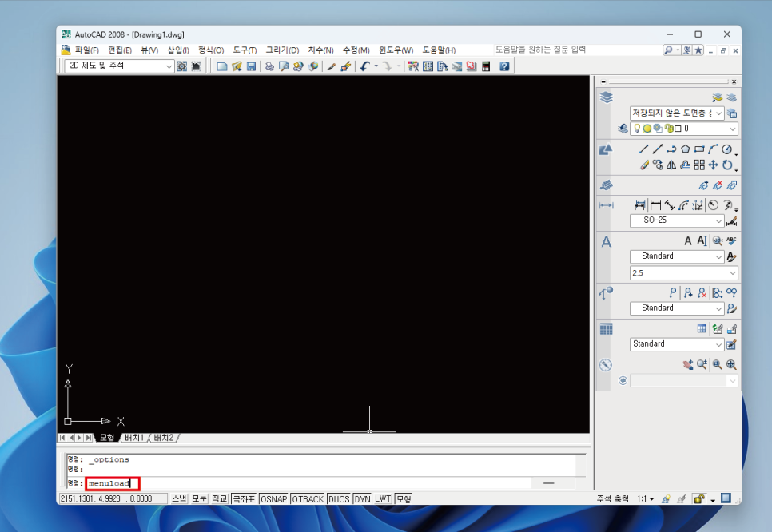Select the Erase tool in dashboard
This screenshot has height=532, width=772.
[x=643, y=165]
